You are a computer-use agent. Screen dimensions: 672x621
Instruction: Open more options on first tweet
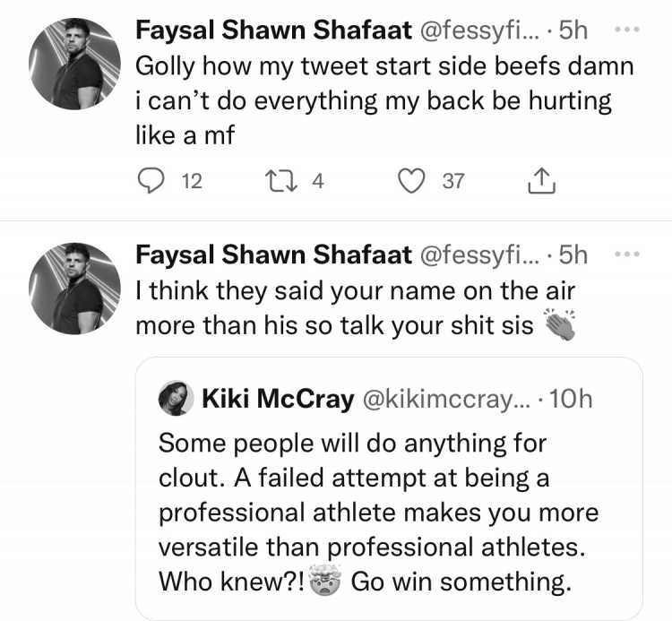(627, 30)
